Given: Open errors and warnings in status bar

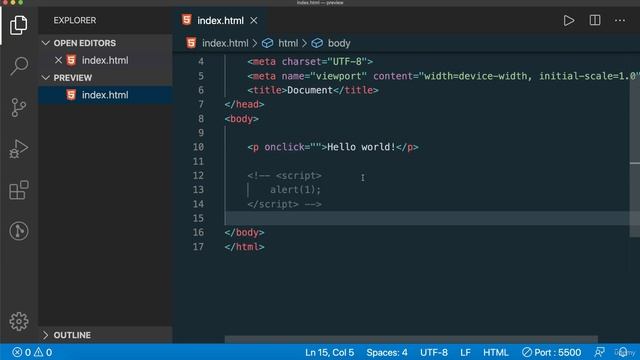Looking at the screenshot, I should [x=32, y=352].
